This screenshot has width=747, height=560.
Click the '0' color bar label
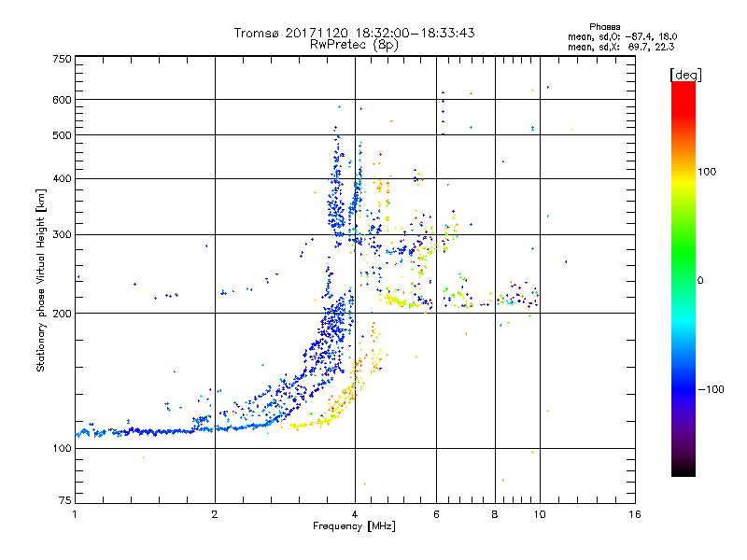[x=700, y=281]
